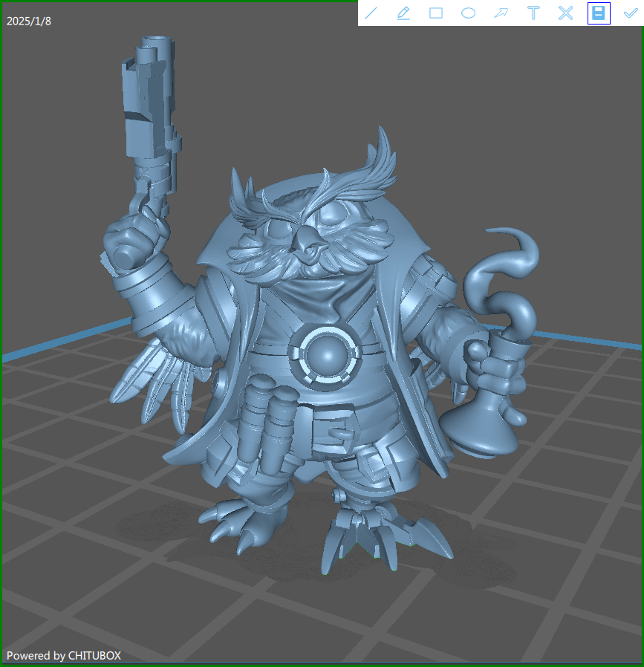The width and height of the screenshot is (644, 667).
Task: Choose the rectangle annotation tool
Action: point(436,13)
